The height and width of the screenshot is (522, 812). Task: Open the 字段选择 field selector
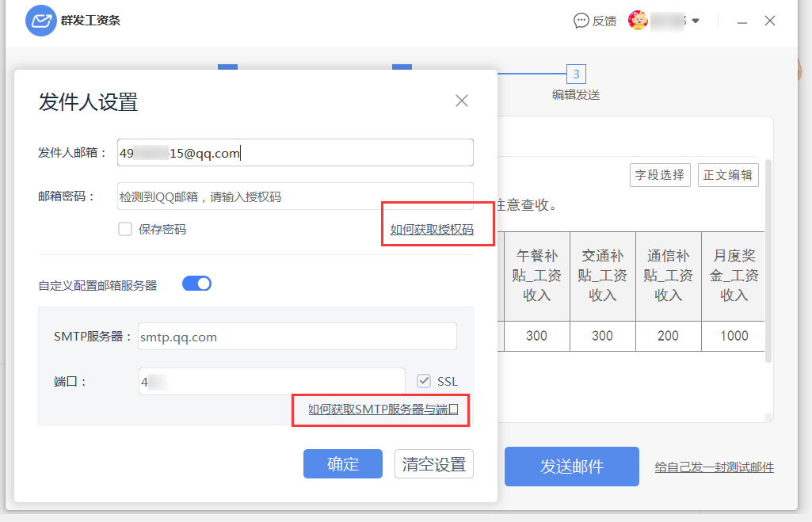click(660, 175)
